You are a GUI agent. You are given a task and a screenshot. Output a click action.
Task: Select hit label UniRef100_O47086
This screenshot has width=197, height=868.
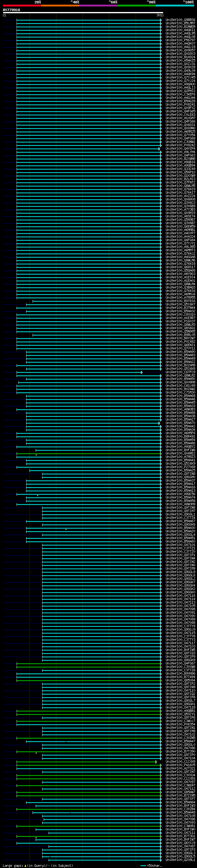[180, 749]
